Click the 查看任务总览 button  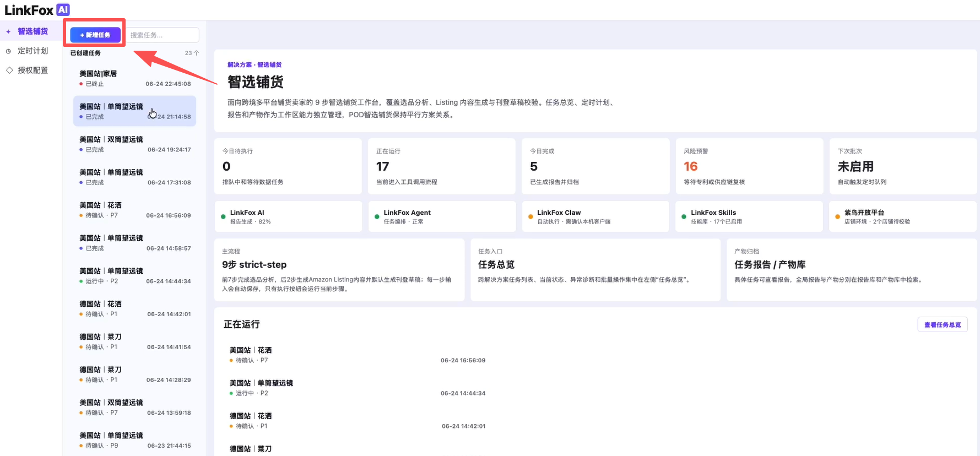coord(943,324)
